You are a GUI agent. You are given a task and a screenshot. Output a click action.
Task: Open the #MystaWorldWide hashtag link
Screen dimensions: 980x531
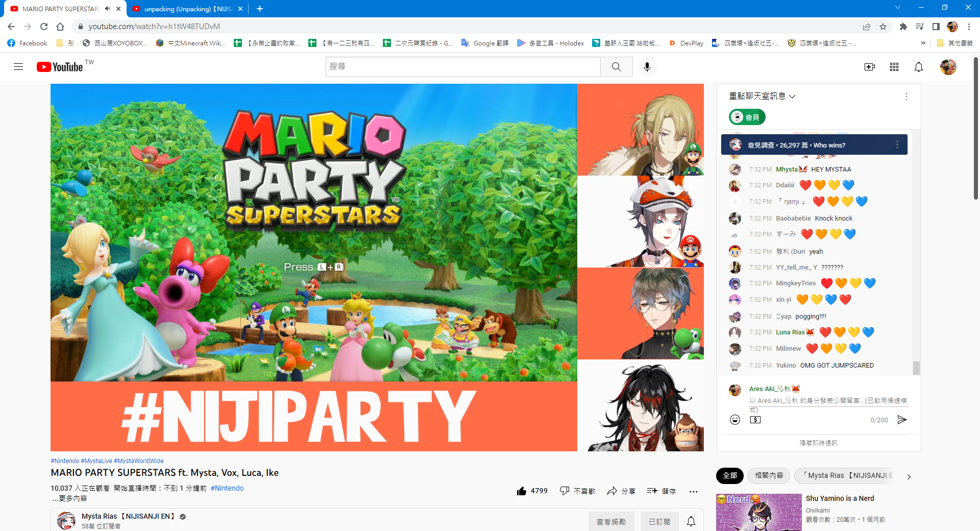[139, 461]
